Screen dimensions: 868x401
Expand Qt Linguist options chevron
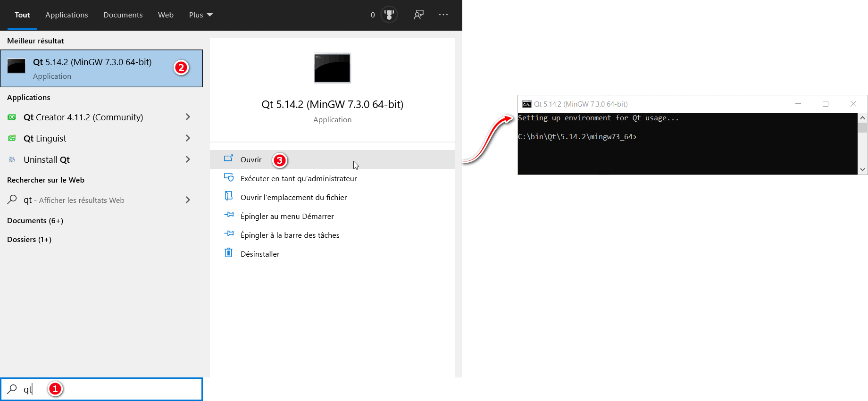[x=188, y=138]
